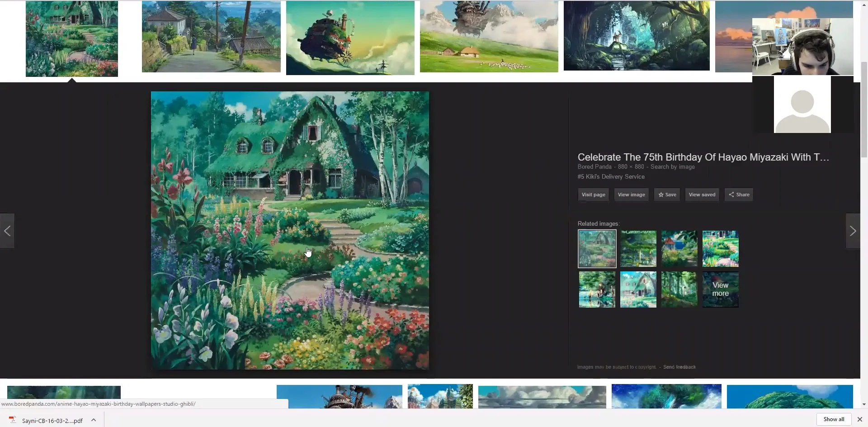The image size is (868, 427).
Task: Click Show all downloads button
Action: point(834,419)
